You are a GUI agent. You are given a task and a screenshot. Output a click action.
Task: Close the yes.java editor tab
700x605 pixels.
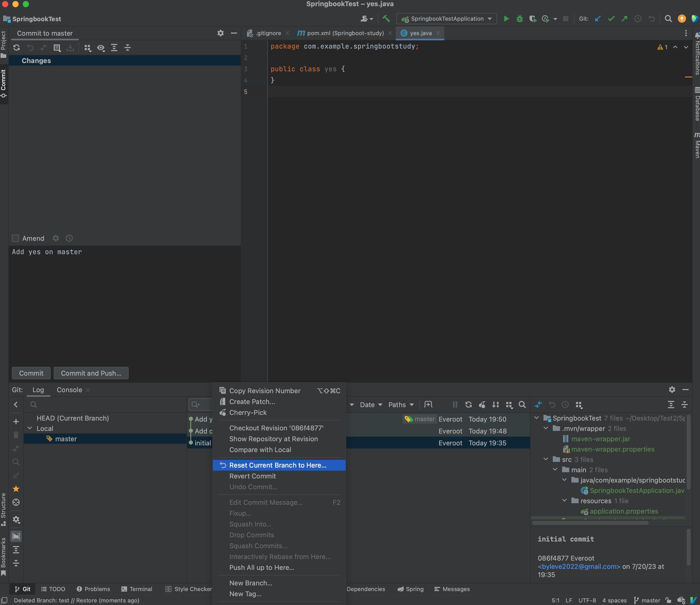coord(438,33)
